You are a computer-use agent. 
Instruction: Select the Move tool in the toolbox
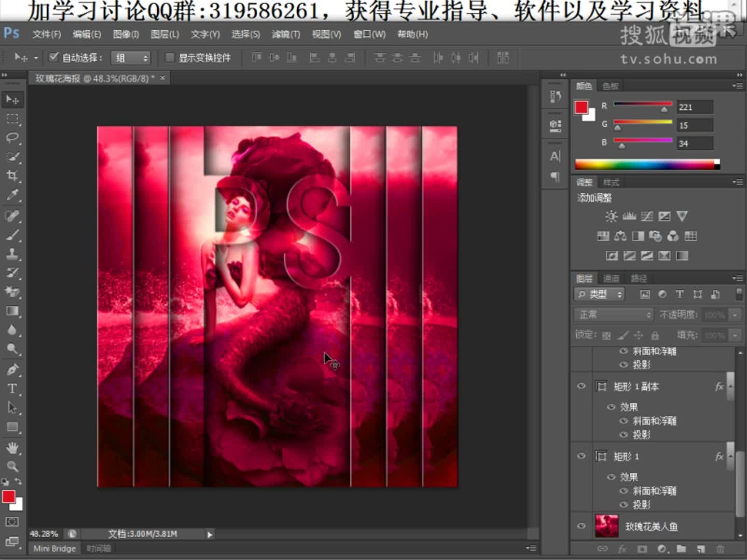click(12, 100)
